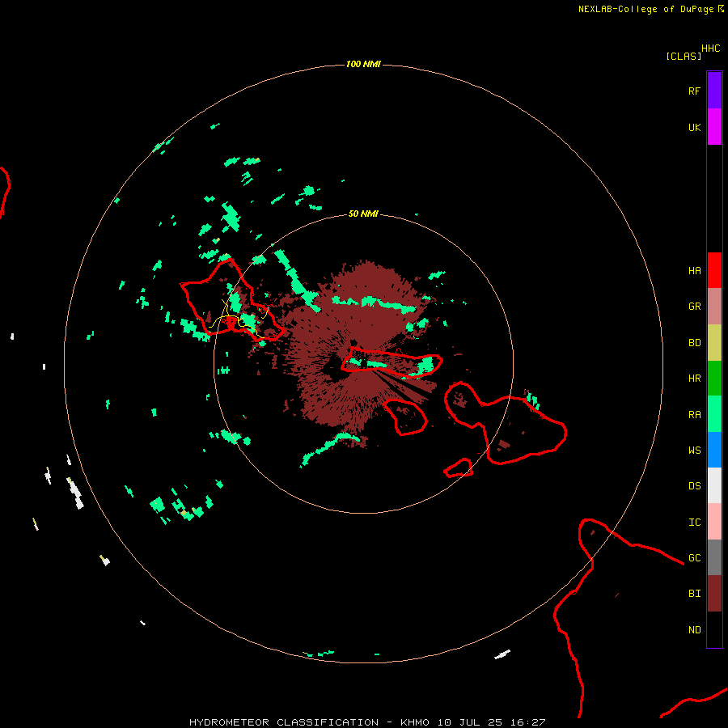
Task: Click the HA legend label
Action: click(694, 271)
